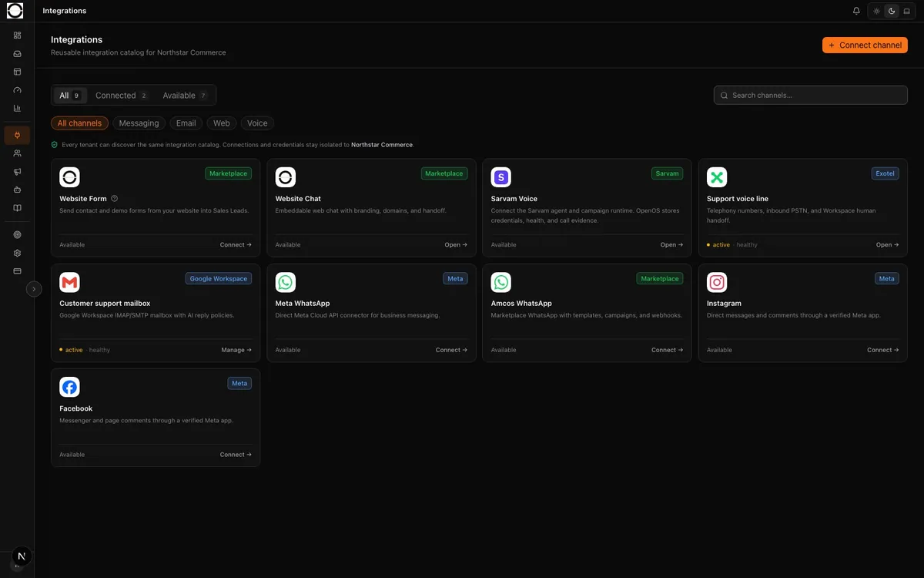
Task: Click the Exotel badge on Support voice line
Action: tap(885, 173)
